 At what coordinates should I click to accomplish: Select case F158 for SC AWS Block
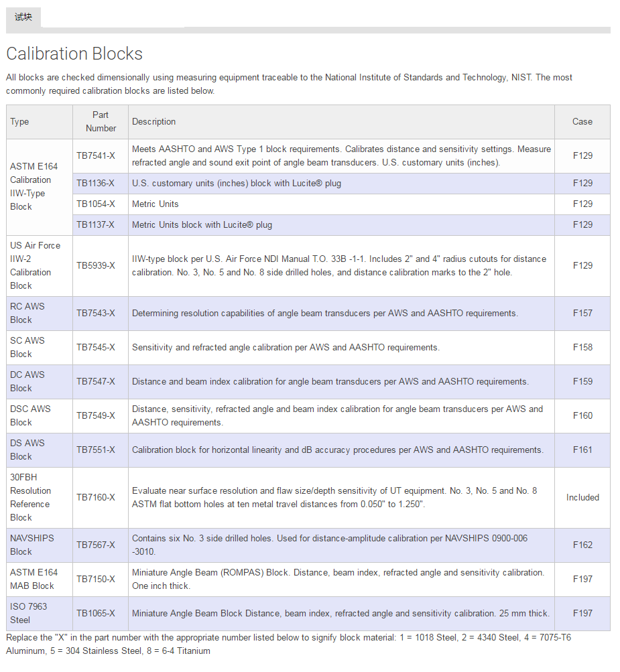(582, 348)
